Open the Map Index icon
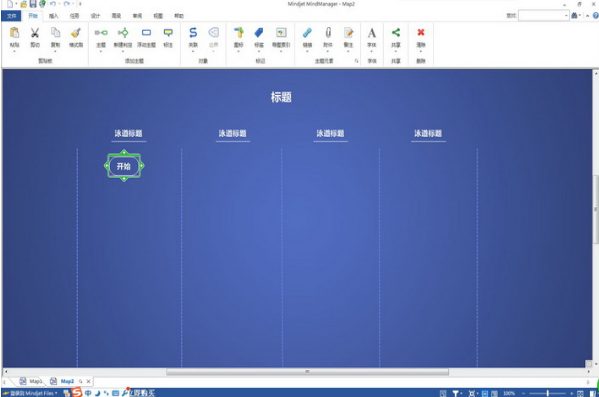The height and width of the screenshot is (397, 599). pyautogui.click(x=281, y=33)
